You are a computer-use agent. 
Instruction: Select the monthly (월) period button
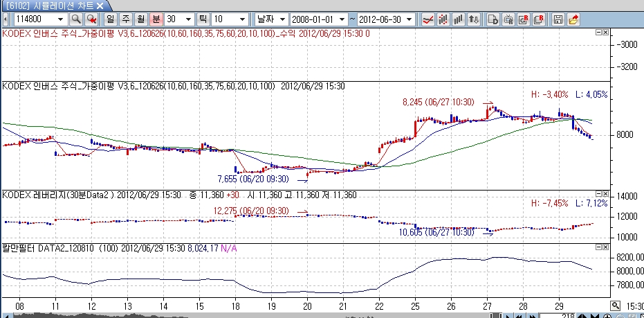(x=141, y=19)
